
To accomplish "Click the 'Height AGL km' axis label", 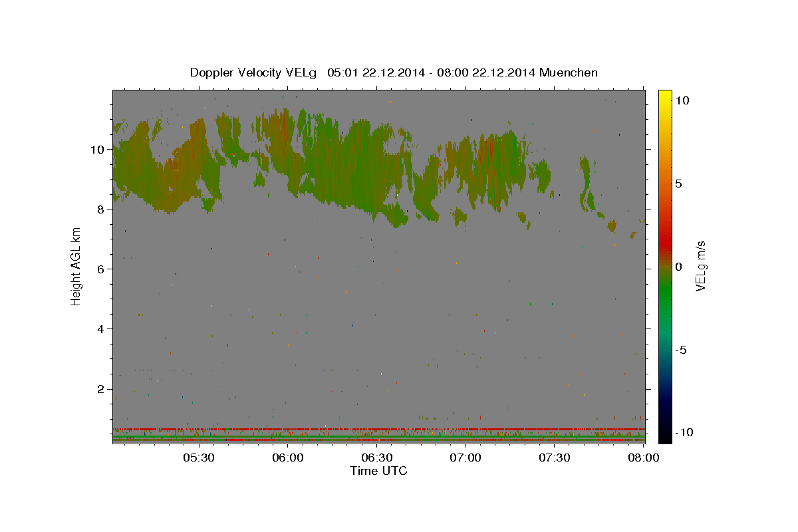I will tap(76, 267).
